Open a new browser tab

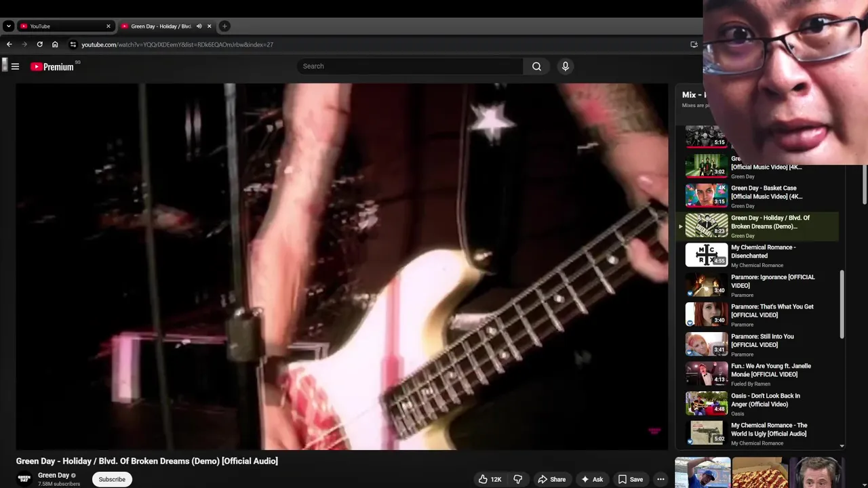pos(224,26)
